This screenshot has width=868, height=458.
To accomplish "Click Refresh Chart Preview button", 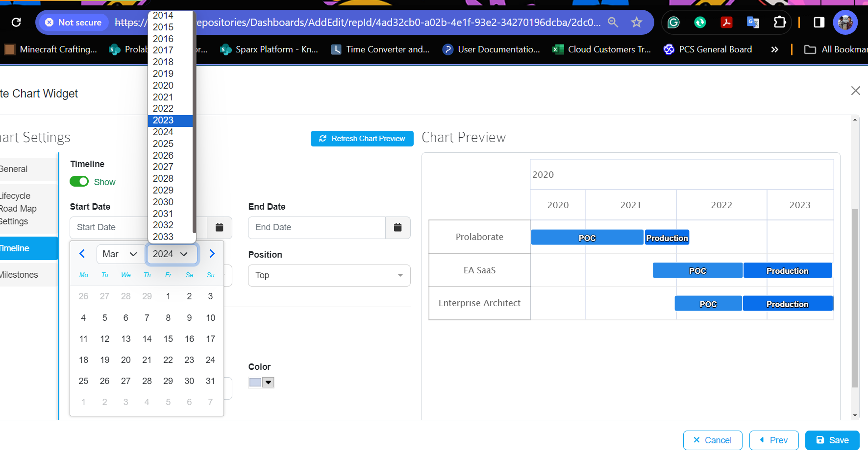I will (x=362, y=139).
